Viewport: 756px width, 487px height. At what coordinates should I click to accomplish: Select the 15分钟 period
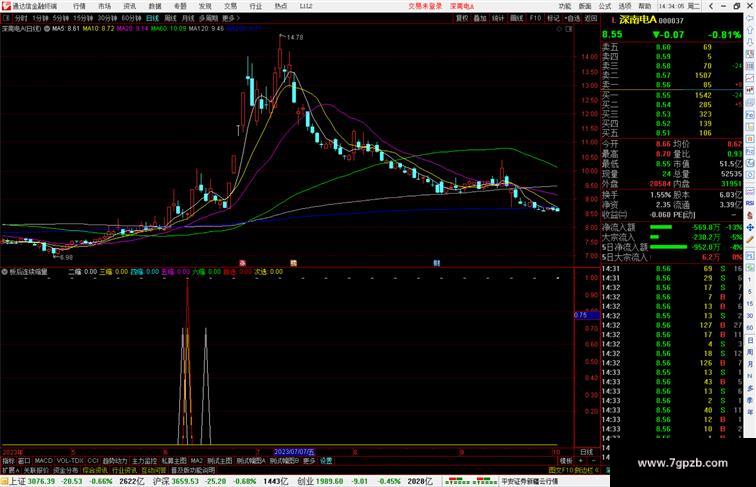click(x=83, y=18)
